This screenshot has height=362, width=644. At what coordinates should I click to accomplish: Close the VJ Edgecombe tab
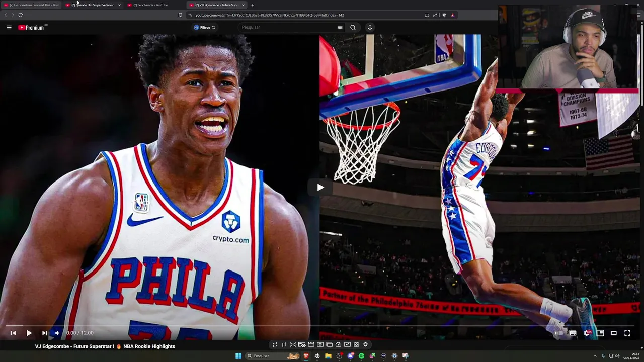[243, 5]
